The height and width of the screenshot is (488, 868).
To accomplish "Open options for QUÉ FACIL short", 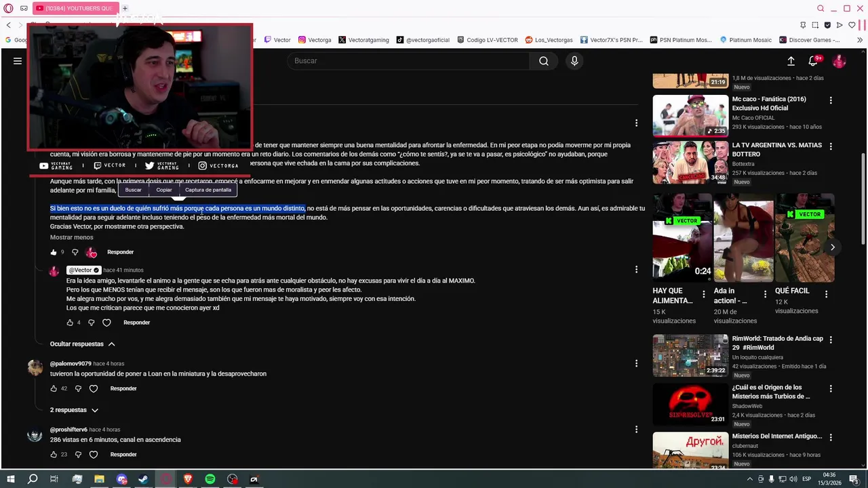I will [826, 294].
